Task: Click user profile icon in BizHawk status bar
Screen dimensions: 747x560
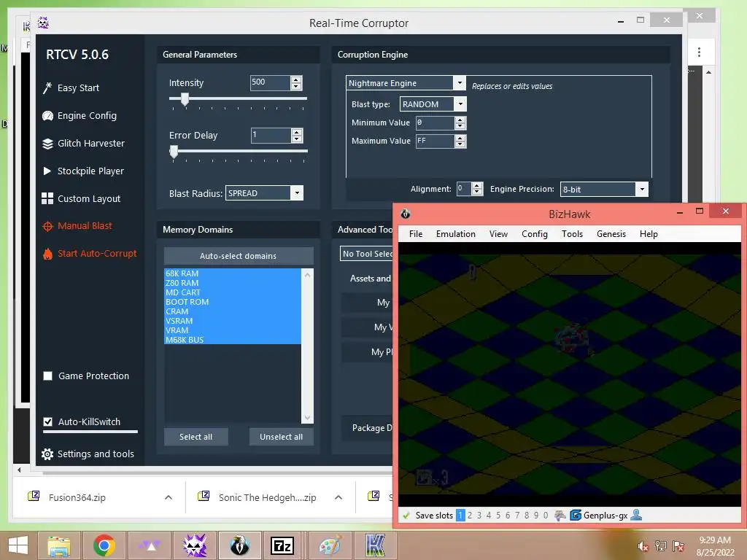Action: point(636,516)
